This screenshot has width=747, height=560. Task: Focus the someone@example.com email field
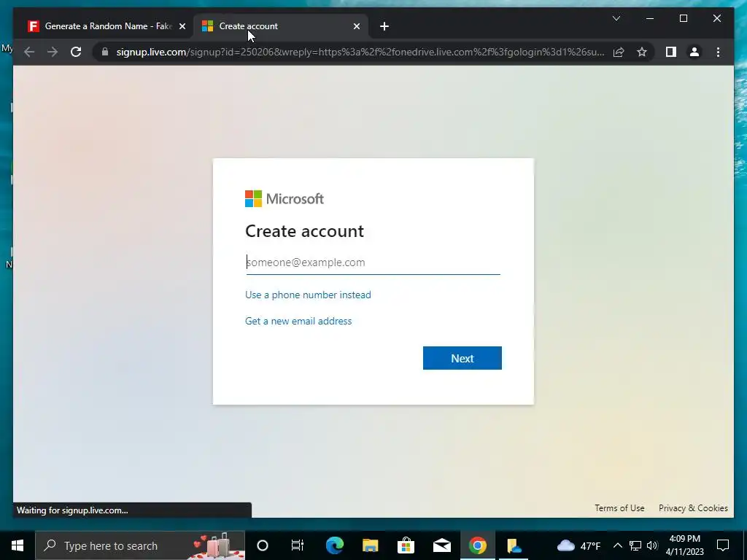coord(373,262)
